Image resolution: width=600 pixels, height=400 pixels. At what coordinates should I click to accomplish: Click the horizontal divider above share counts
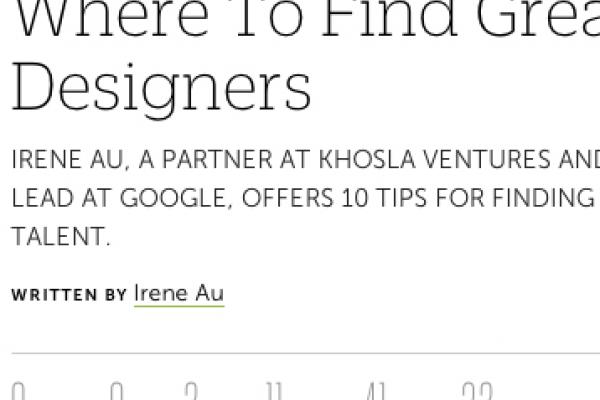pyautogui.click(x=306, y=353)
